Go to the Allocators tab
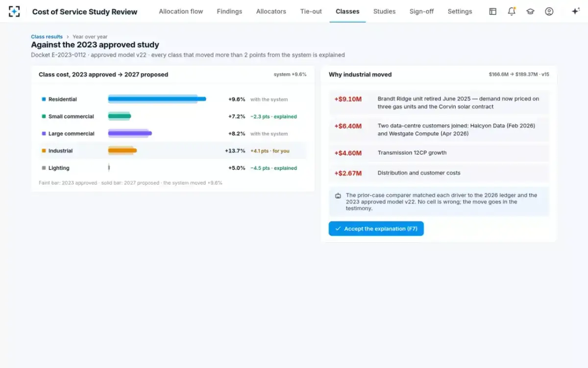The image size is (588, 368). pyautogui.click(x=271, y=11)
